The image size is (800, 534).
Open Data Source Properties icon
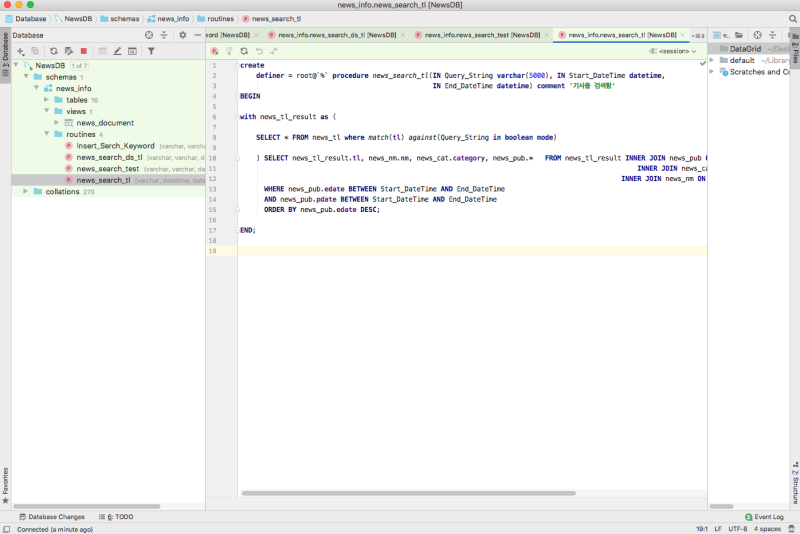tap(69, 51)
